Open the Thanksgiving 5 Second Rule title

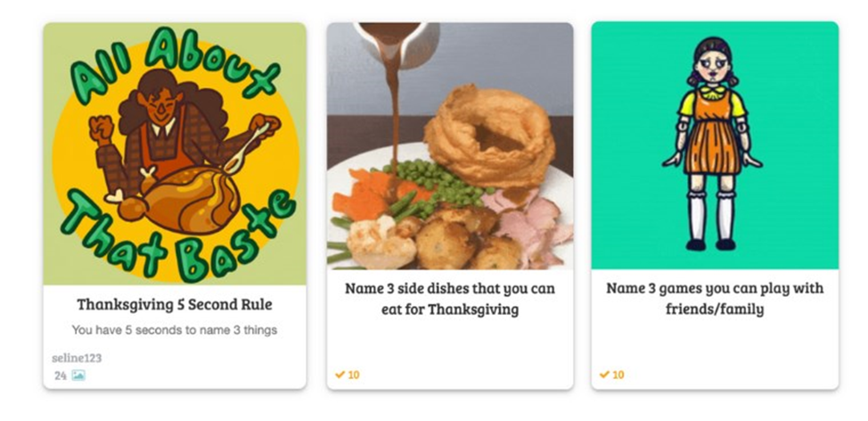pyautogui.click(x=175, y=305)
